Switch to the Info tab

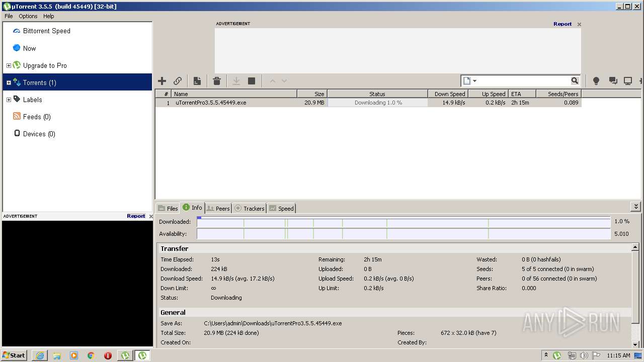point(192,208)
